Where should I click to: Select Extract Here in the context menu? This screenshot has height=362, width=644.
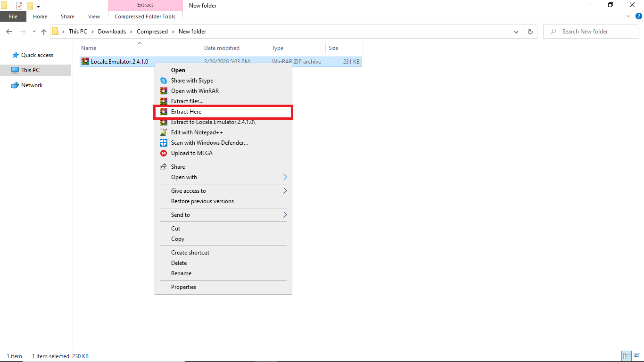(x=223, y=112)
